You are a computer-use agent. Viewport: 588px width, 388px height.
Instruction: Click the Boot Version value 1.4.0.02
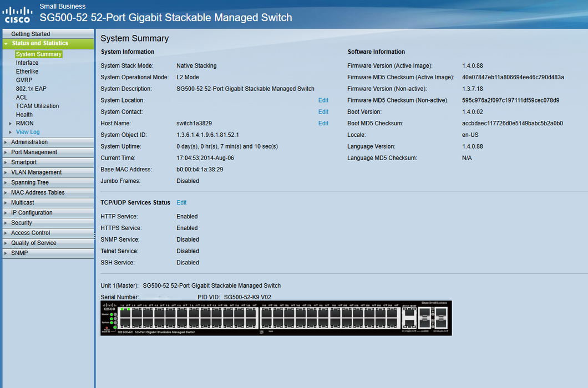point(473,112)
